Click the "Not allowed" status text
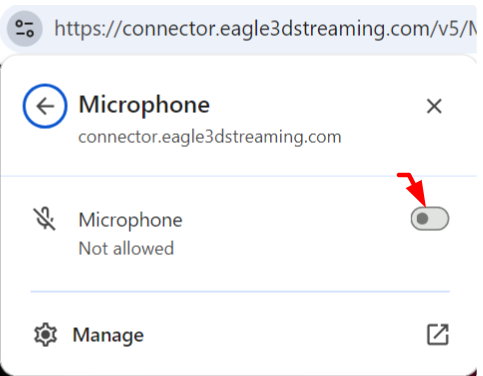The height and width of the screenshot is (376, 483). tap(126, 248)
